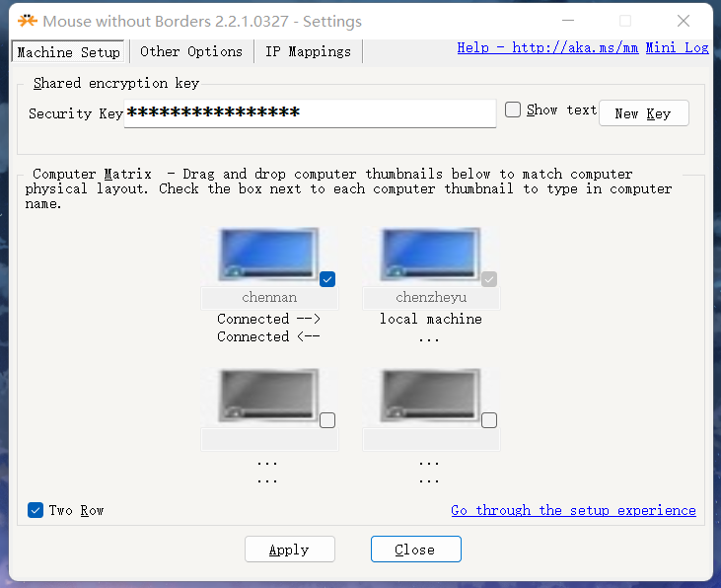Focus the Security Key input field

(x=311, y=113)
